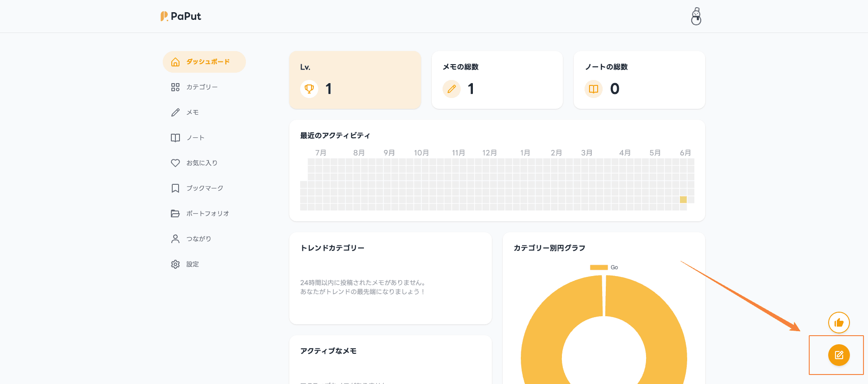Image resolution: width=868 pixels, height=384 pixels.
Task: Click the book icon in ノートの総数 card
Action: [x=594, y=89]
